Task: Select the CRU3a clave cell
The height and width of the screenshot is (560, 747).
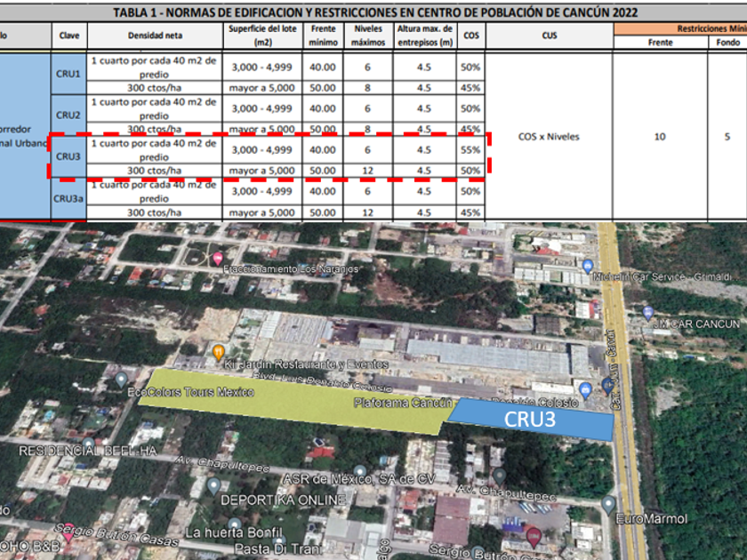Action: [x=68, y=198]
